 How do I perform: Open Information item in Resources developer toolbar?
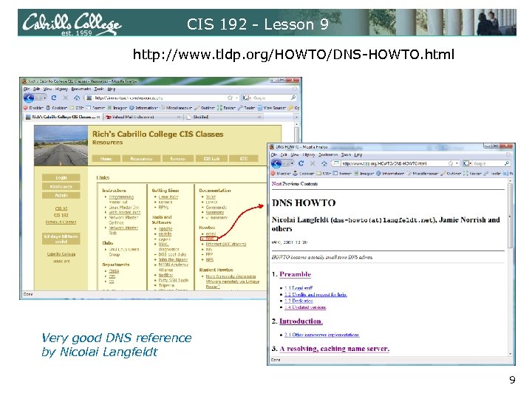point(143,108)
